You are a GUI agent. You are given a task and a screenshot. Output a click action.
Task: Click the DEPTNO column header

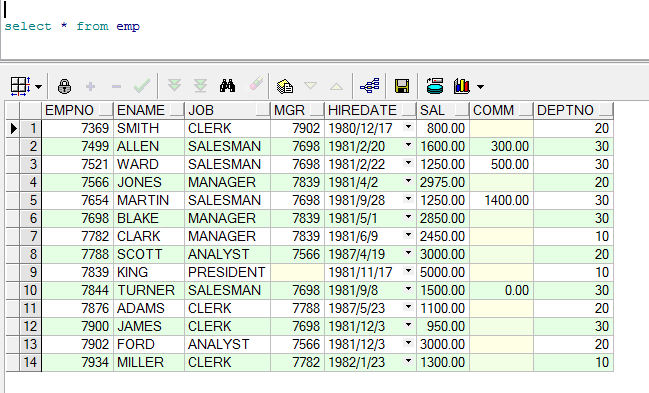pyautogui.click(x=574, y=110)
